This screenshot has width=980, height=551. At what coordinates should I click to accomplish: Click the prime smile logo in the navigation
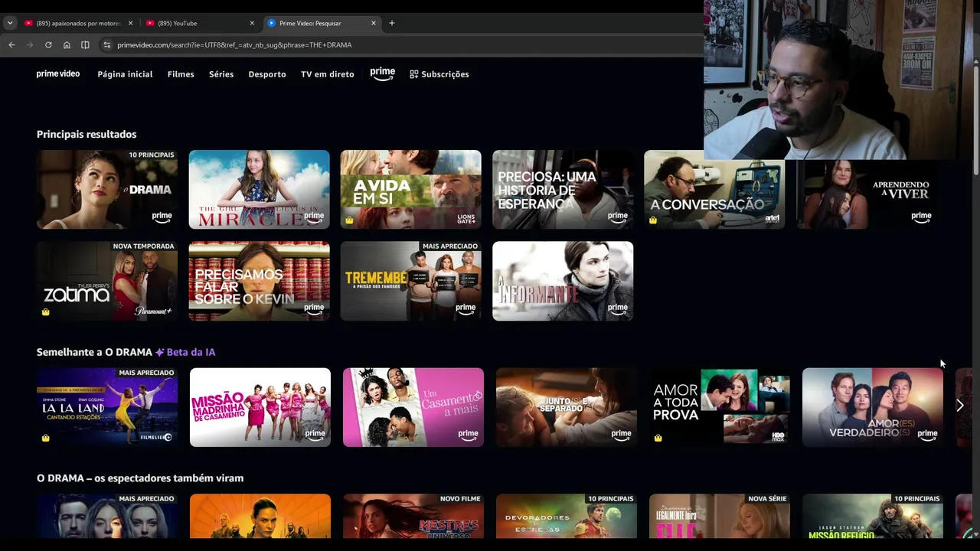tap(382, 73)
